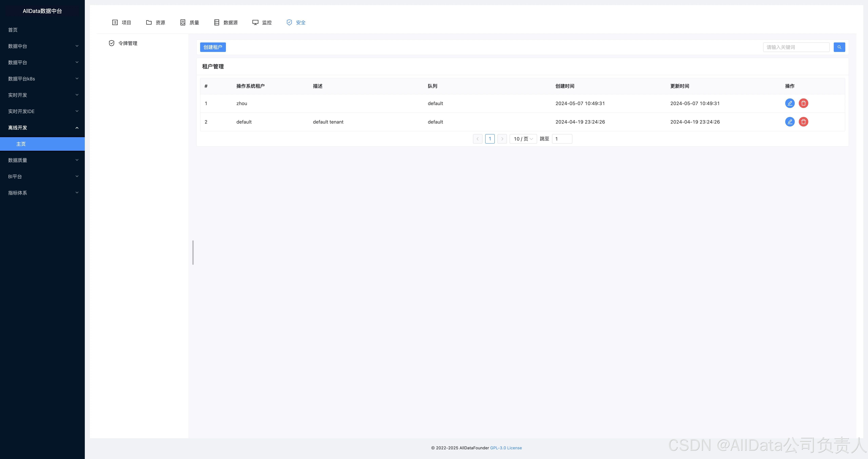Open the 数据源 tab
The height and width of the screenshot is (459, 868).
click(x=226, y=23)
